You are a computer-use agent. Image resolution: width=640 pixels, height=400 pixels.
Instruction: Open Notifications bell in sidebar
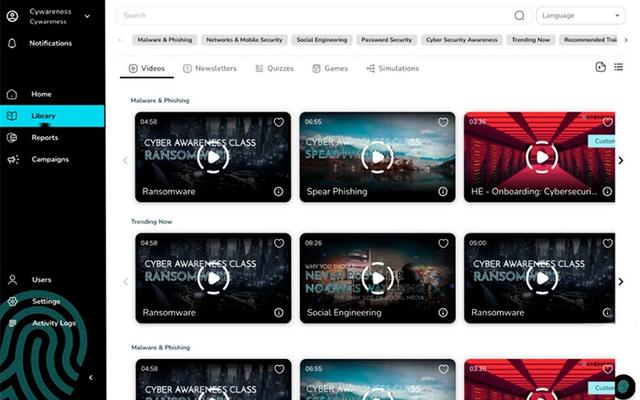(x=14, y=44)
